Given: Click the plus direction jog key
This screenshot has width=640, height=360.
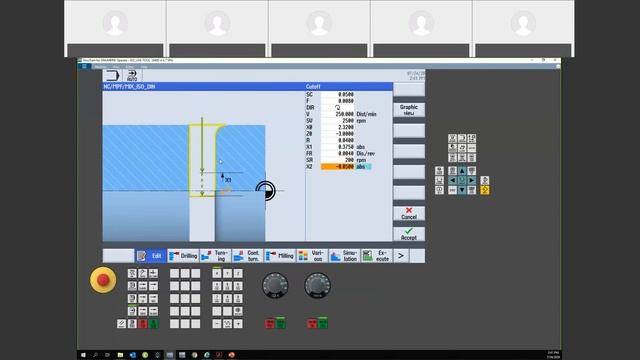Looking at the screenshot, I should click(x=238, y=324).
